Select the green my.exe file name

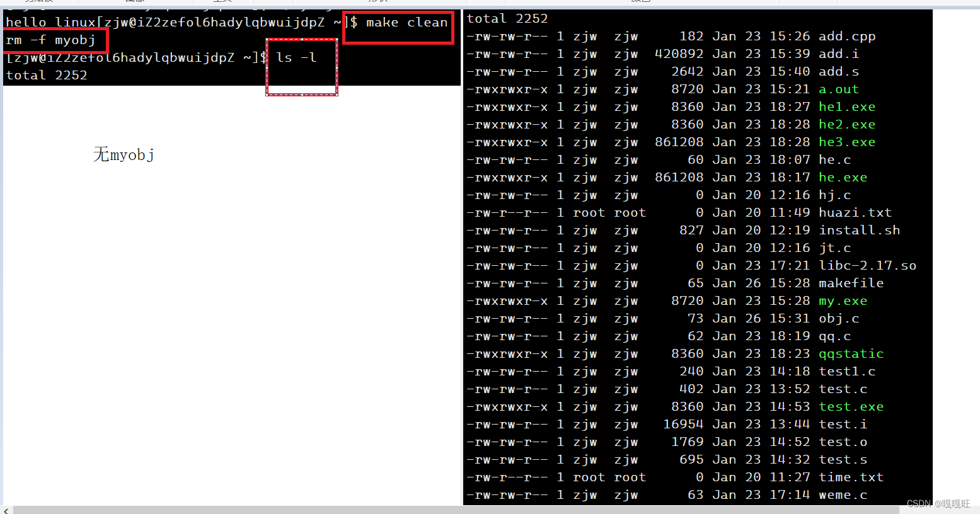[843, 301]
